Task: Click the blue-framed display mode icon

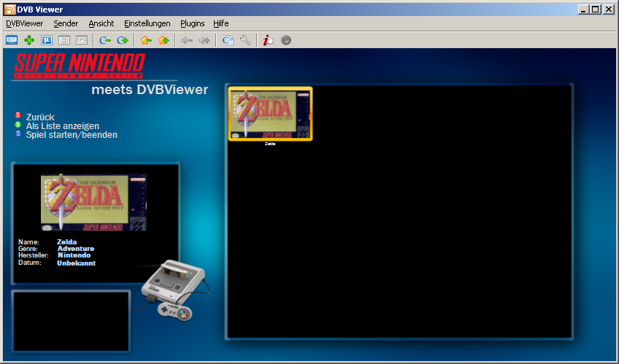Action: 47,40
